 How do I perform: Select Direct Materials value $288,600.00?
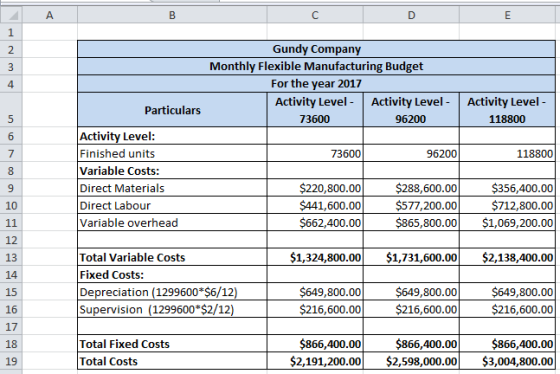pos(411,188)
